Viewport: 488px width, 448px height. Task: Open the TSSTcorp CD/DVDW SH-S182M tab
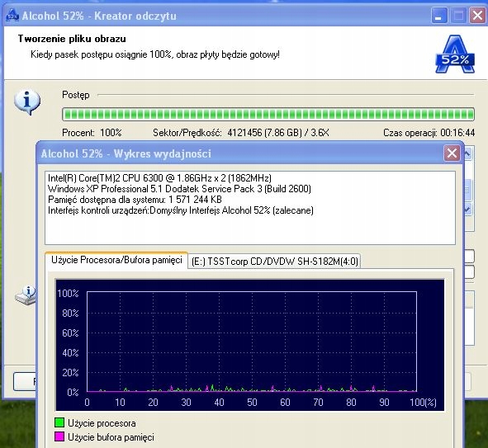coord(274,262)
